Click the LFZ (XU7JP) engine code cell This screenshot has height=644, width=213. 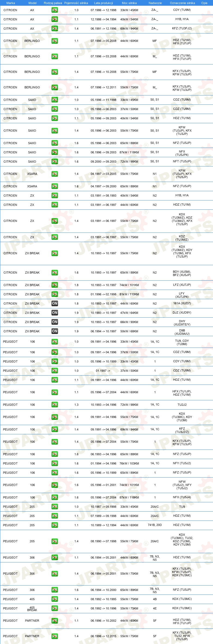[x=182, y=285]
